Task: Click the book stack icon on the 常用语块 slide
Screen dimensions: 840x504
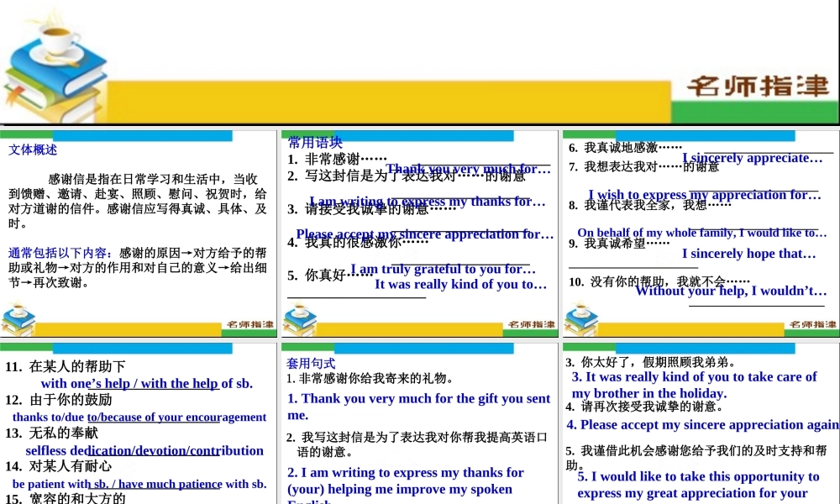Action: tap(298, 319)
